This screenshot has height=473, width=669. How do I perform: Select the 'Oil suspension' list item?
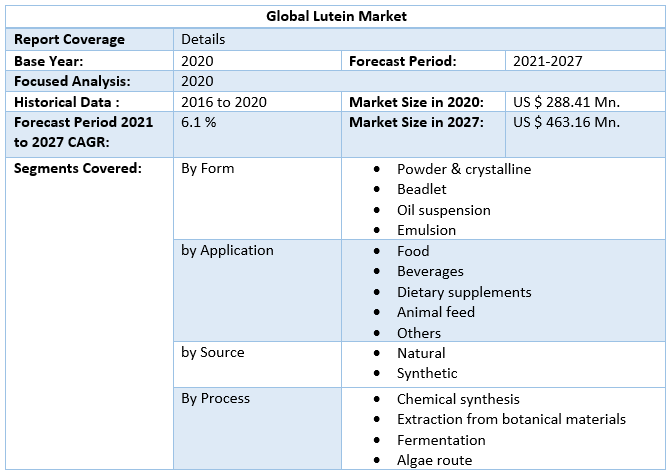pos(443,210)
